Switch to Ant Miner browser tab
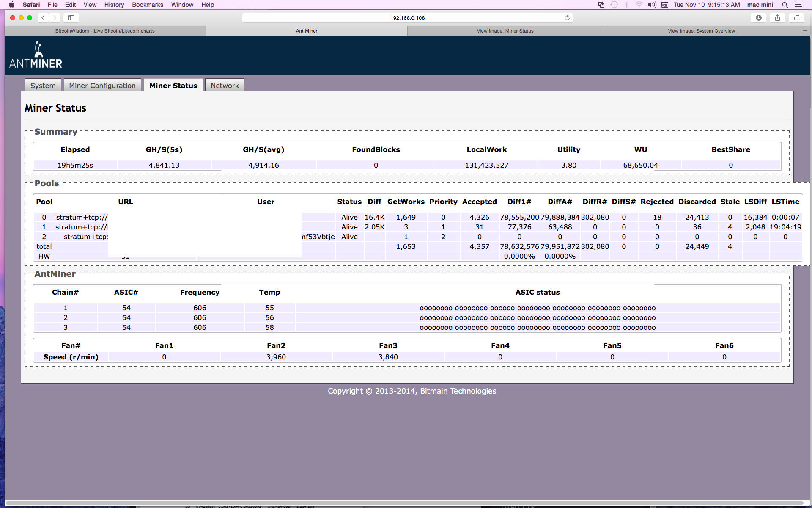 click(307, 31)
